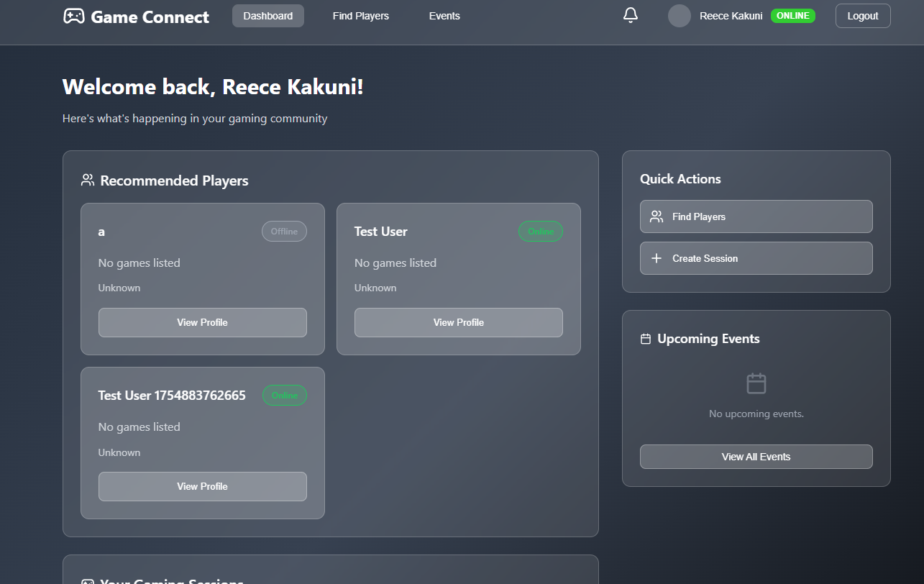Click the people icon in Find Players quick action
Image resolution: width=924 pixels, height=584 pixels.
(656, 216)
